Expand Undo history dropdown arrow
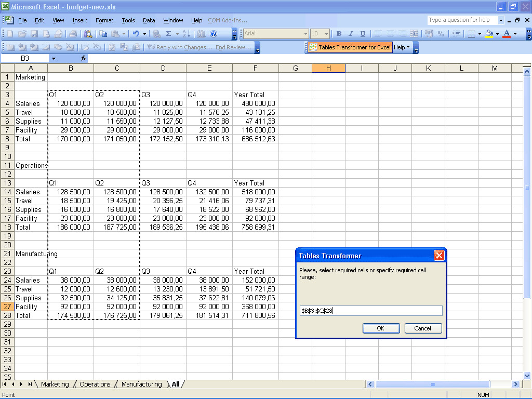Viewport: 532px width, 399px height. coord(144,34)
